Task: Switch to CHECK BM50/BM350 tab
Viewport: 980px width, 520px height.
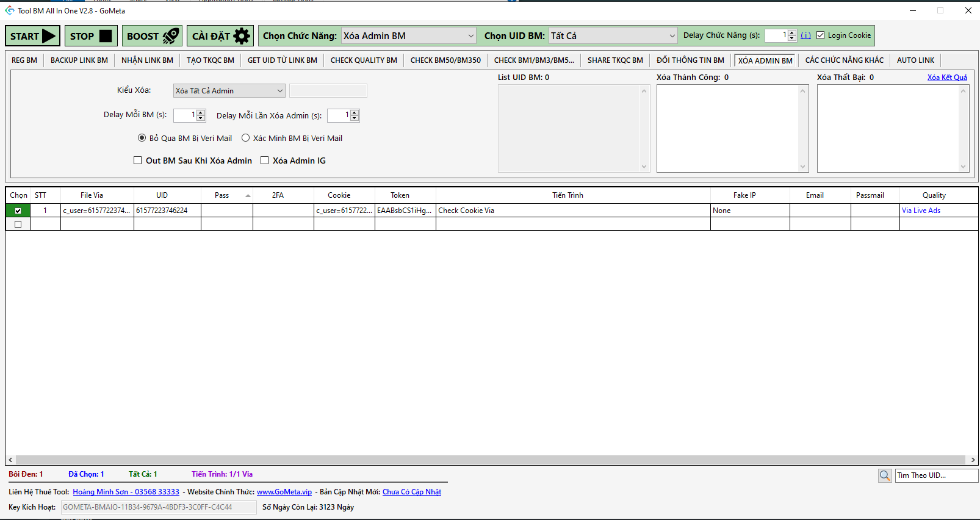Action: [445, 60]
